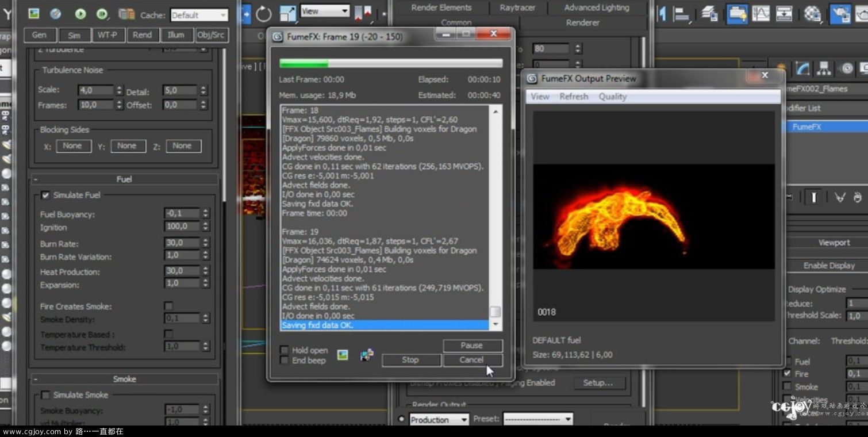Click the Select and Rotate tool
The image size is (868, 437).
263,14
